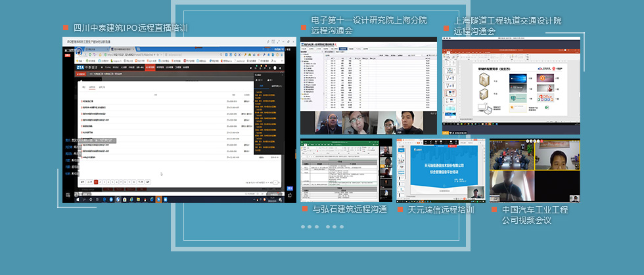Click the orange bullet beside 电子第十一设计研究院上海分院
644x275 pixels.
point(303,28)
